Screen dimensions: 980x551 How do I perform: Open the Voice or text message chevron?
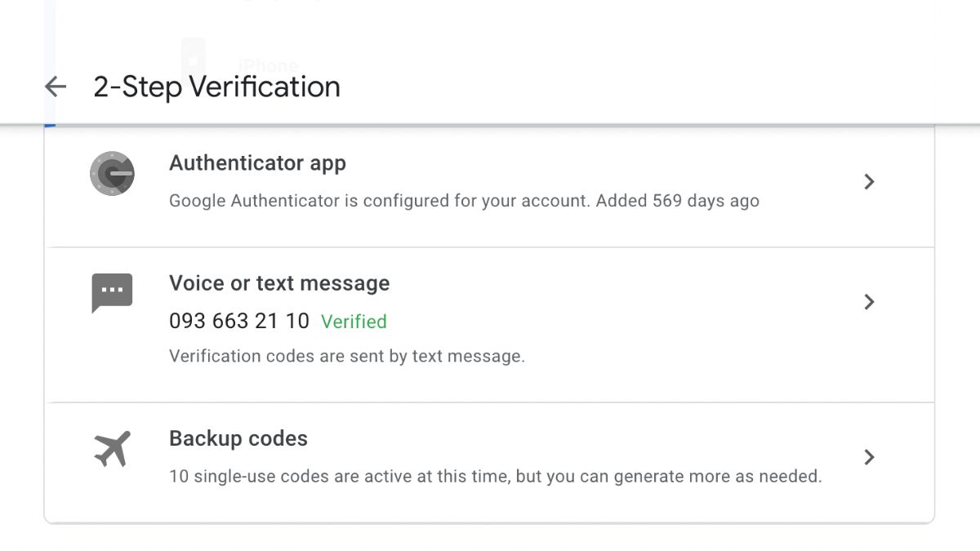pyautogui.click(x=869, y=302)
